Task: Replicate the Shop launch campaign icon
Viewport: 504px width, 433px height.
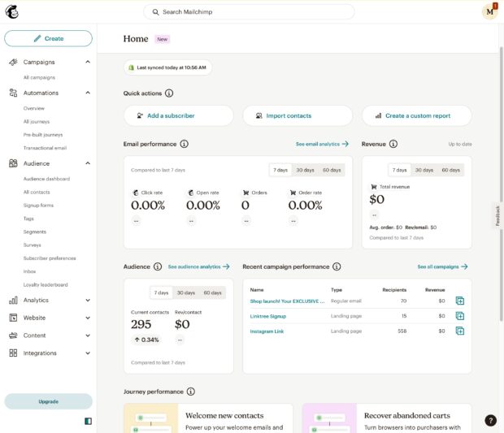Action: 460,301
